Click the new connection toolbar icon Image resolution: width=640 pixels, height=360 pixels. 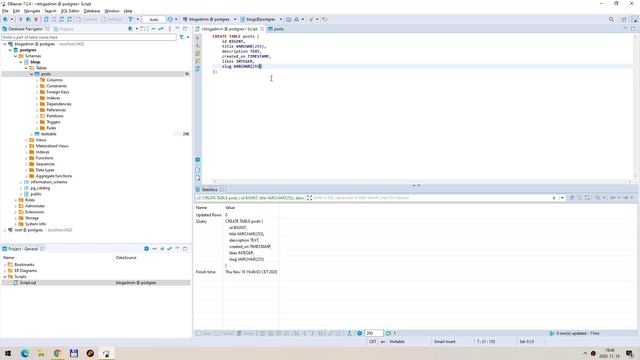click(5, 19)
